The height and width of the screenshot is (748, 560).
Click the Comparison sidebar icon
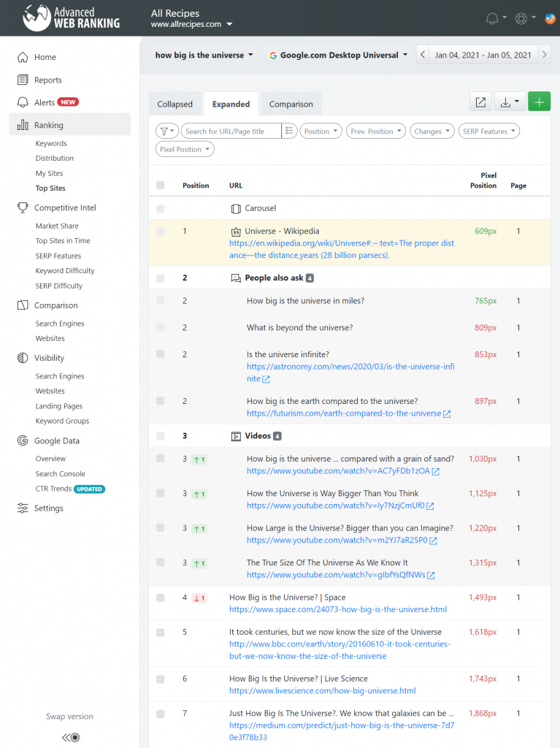pos(23,305)
